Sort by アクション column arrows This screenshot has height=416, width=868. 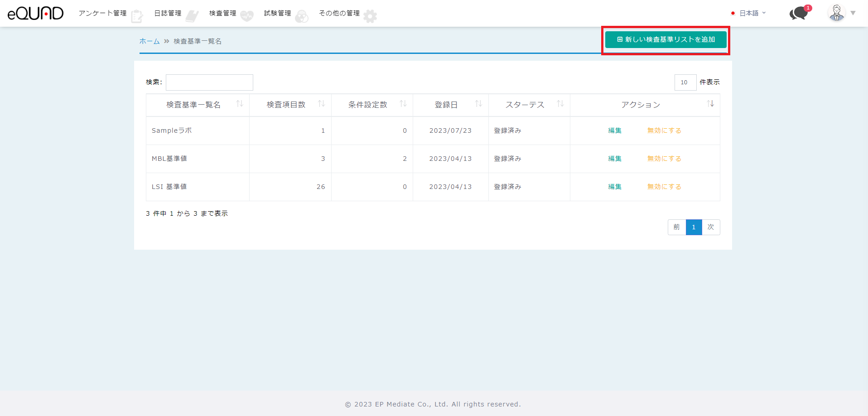[x=710, y=104]
